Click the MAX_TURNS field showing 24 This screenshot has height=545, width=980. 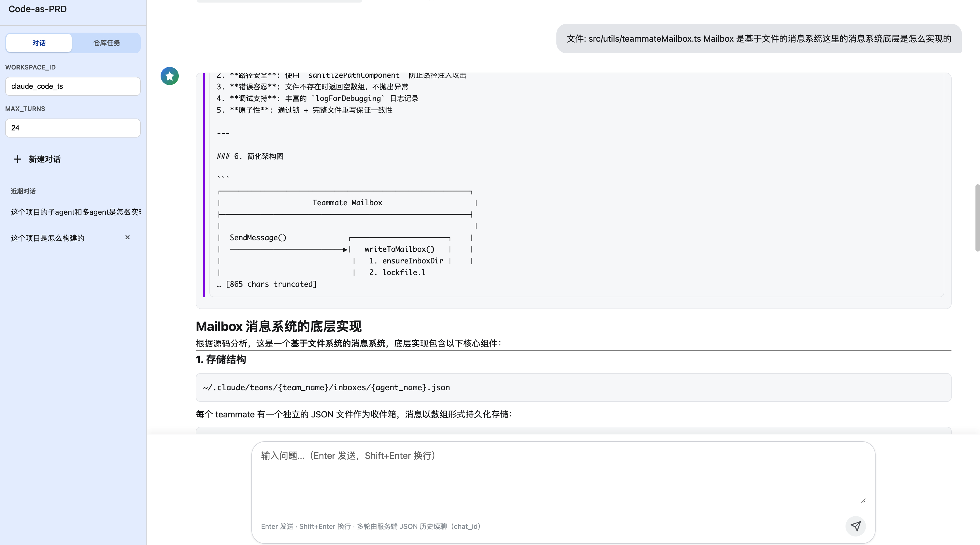[x=73, y=128]
